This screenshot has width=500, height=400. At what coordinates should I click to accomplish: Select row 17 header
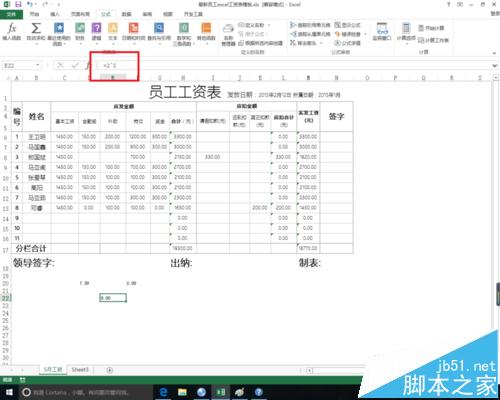coord(5,249)
